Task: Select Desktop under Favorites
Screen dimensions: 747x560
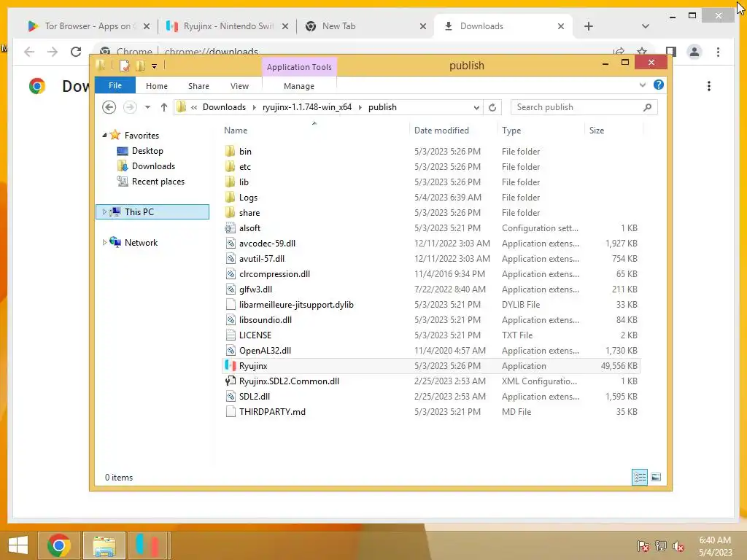Action: [147, 151]
